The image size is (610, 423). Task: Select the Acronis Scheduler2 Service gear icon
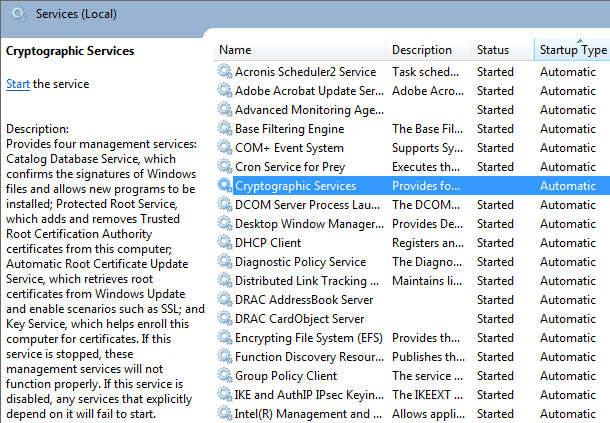click(224, 71)
